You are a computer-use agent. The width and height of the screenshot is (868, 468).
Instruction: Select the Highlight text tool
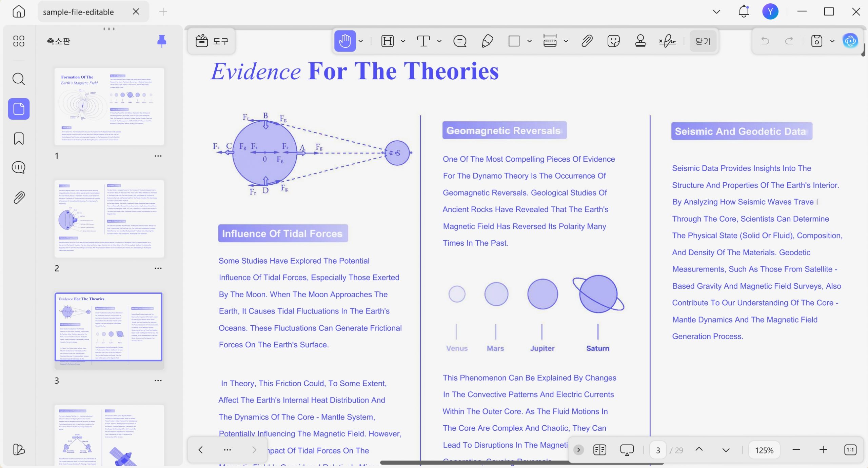(x=388, y=41)
